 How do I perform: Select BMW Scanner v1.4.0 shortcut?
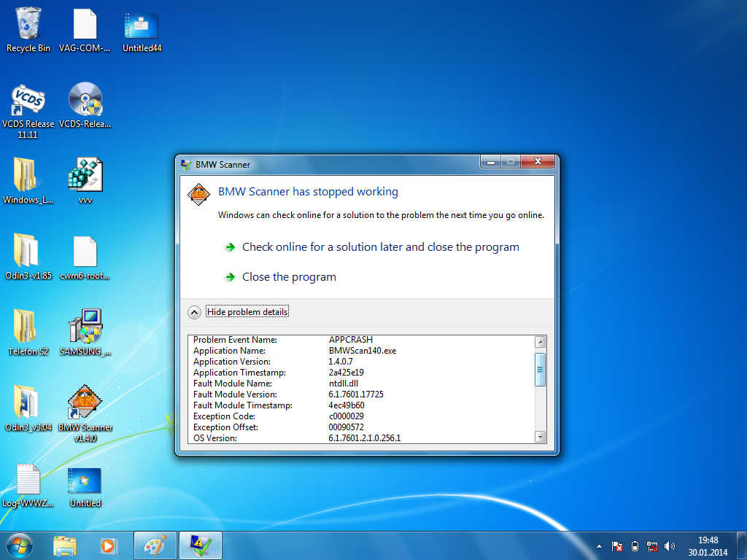pos(85,413)
